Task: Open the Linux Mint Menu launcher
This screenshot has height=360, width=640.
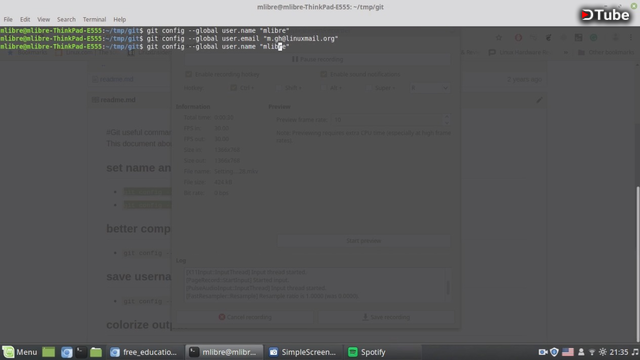Action: tap(20, 352)
